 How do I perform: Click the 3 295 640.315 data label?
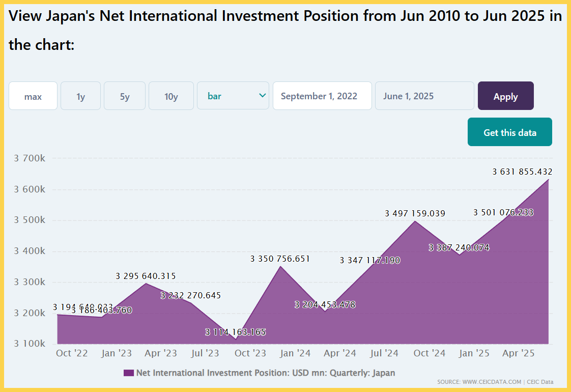click(146, 276)
